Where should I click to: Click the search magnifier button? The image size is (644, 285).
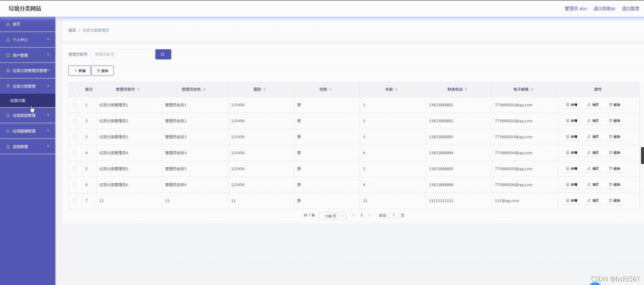(163, 54)
